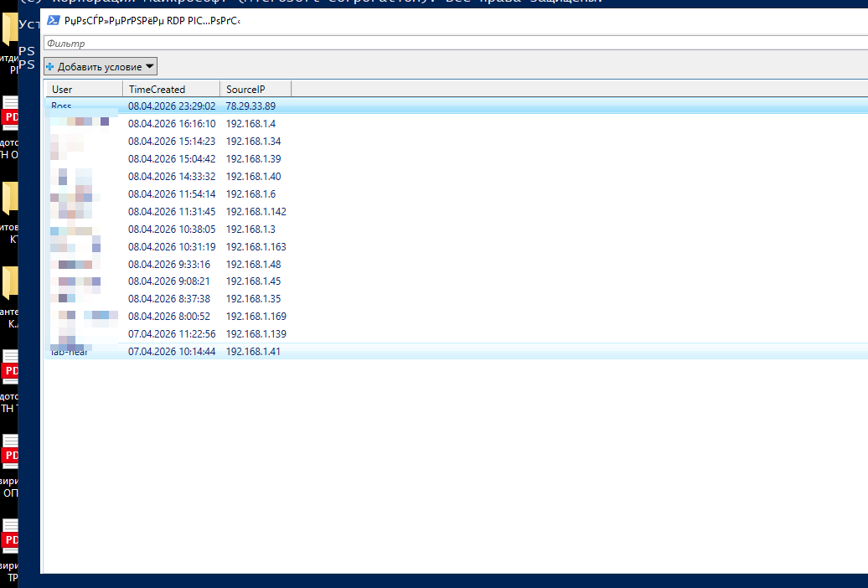
Task: Select the desktop PDF icon labeled 'вири ОП'
Action: (x=10, y=453)
